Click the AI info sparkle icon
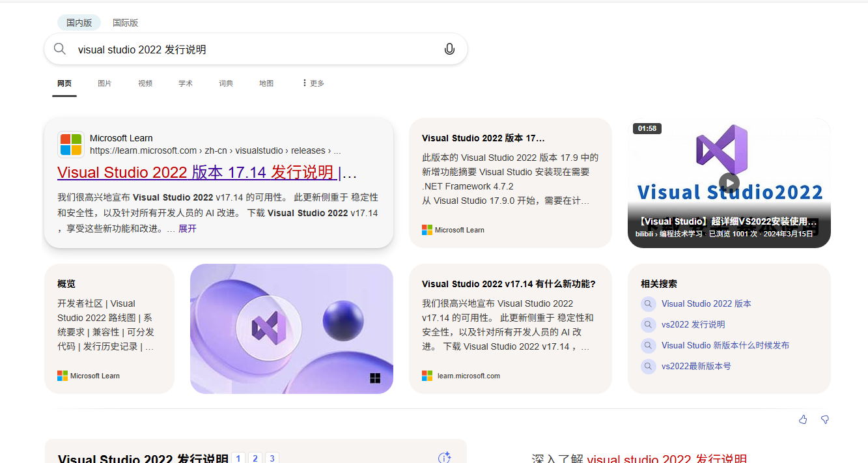 [x=445, y=458]
